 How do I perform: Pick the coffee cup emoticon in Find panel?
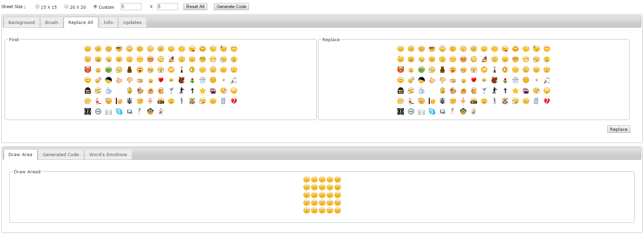pos(108,91)
